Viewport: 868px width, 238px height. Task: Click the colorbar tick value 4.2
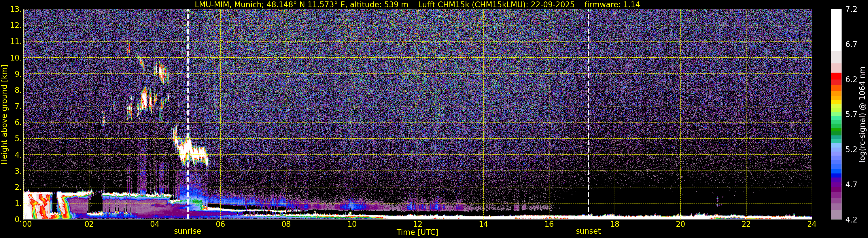coord(851,220)
